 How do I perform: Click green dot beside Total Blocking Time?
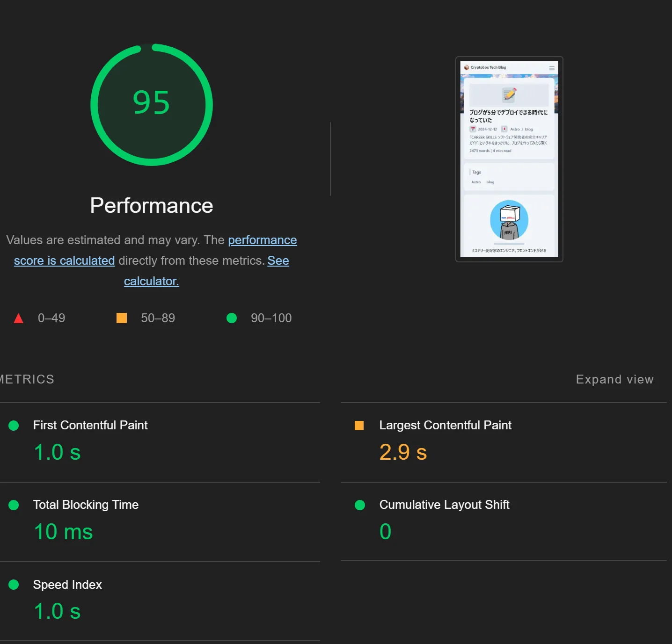point(14,505)
